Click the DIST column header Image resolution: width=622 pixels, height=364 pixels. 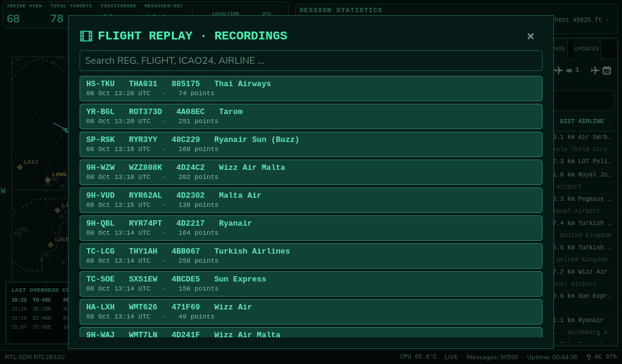click(x=567, y=121)
